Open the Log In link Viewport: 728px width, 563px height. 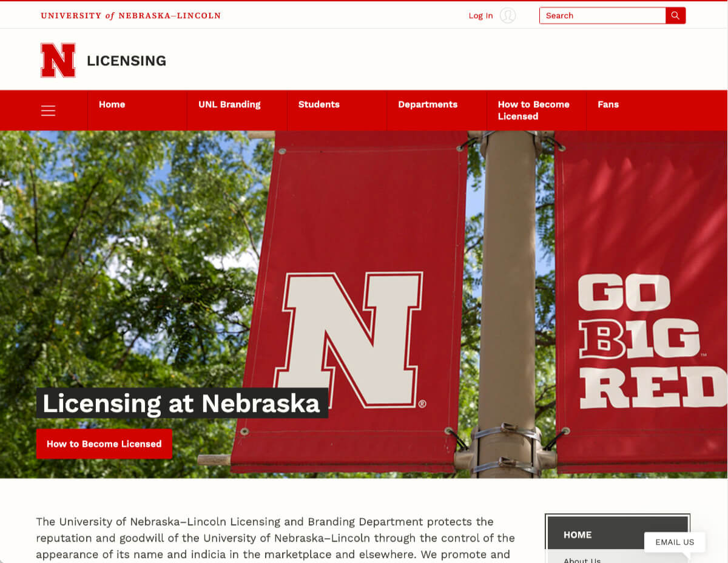click(x=480, y=16)
